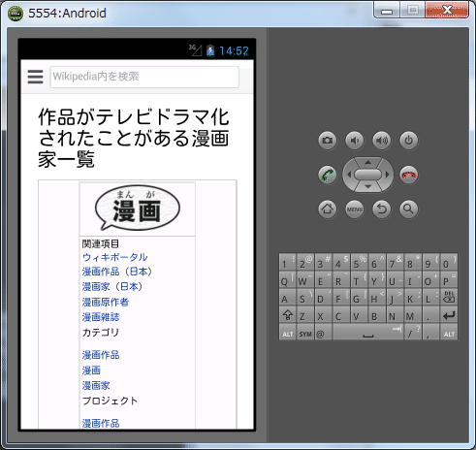
Task: Click the D-pad down arrow
Action: [368, 187]
